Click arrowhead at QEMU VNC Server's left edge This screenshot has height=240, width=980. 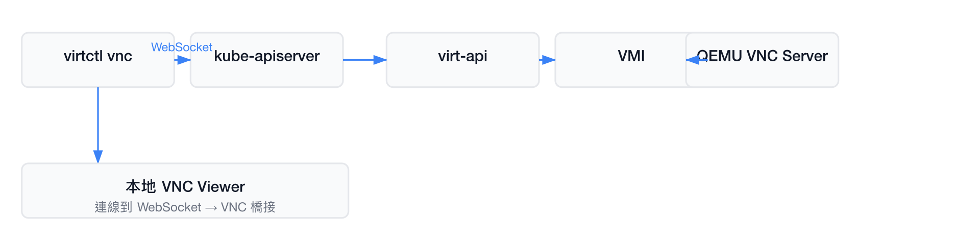coord(693,60)
